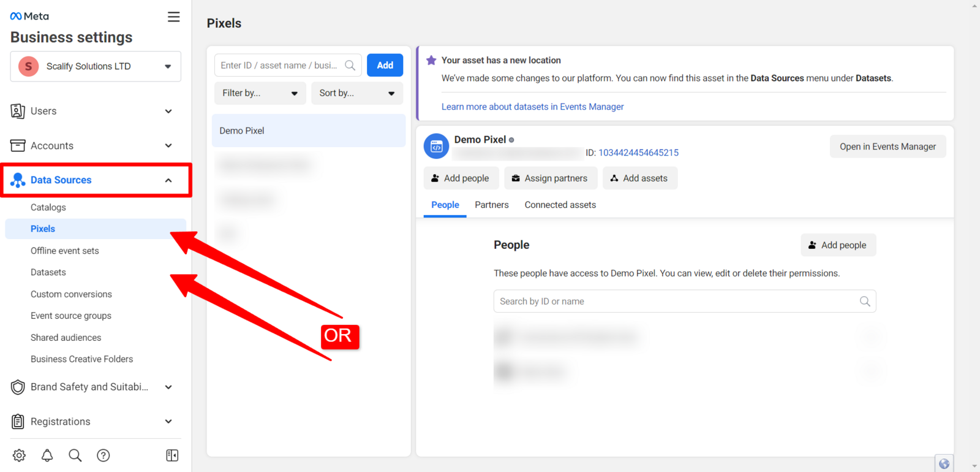Open the Scalify Solutions LTD business dropdown
The image size is (980, 472).
coord(96,66)
